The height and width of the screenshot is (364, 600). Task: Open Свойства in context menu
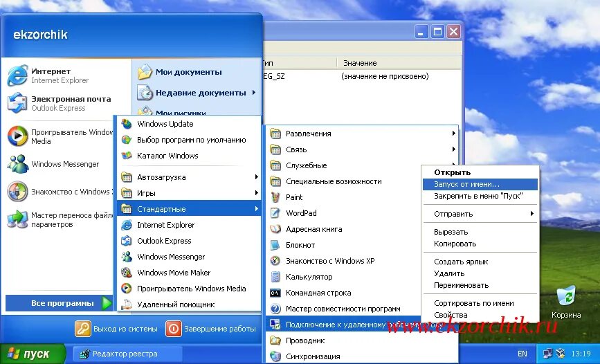click(x=480, y=315)
